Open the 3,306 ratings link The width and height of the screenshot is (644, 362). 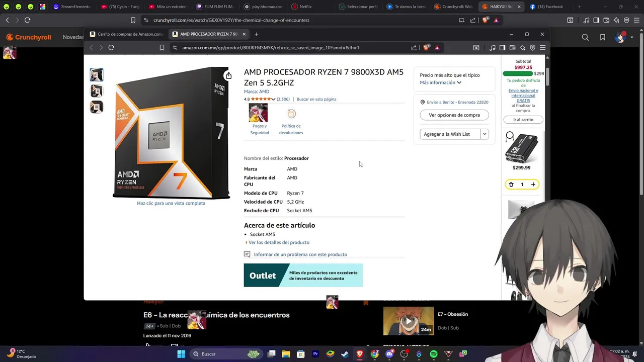[283, 99]
